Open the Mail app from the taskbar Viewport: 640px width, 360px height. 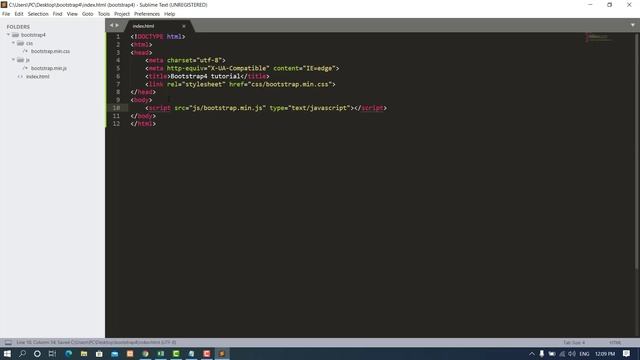(115, 353)
